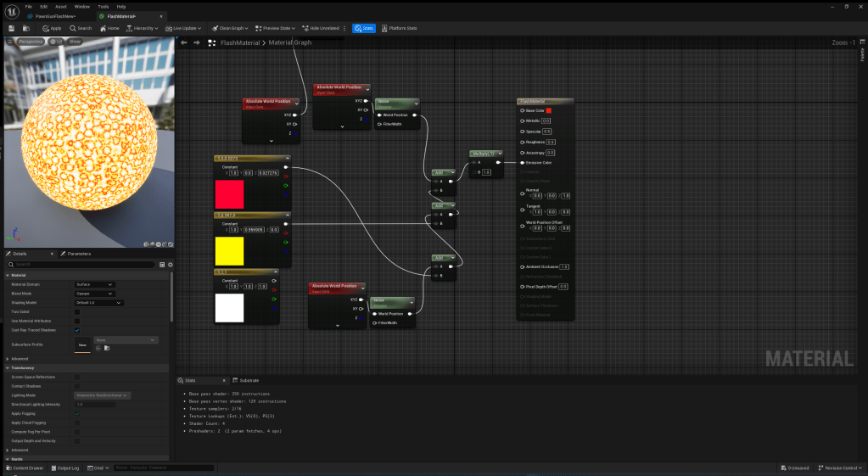This screenshot has height=476, width=868.
Task: Open the Blend Mode dropdown
Action: 94,294
